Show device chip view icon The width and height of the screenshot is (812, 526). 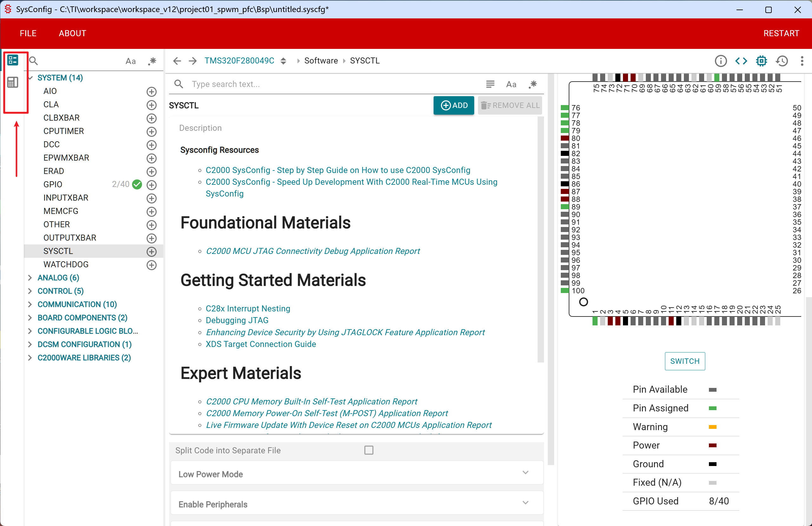[762, 61]
